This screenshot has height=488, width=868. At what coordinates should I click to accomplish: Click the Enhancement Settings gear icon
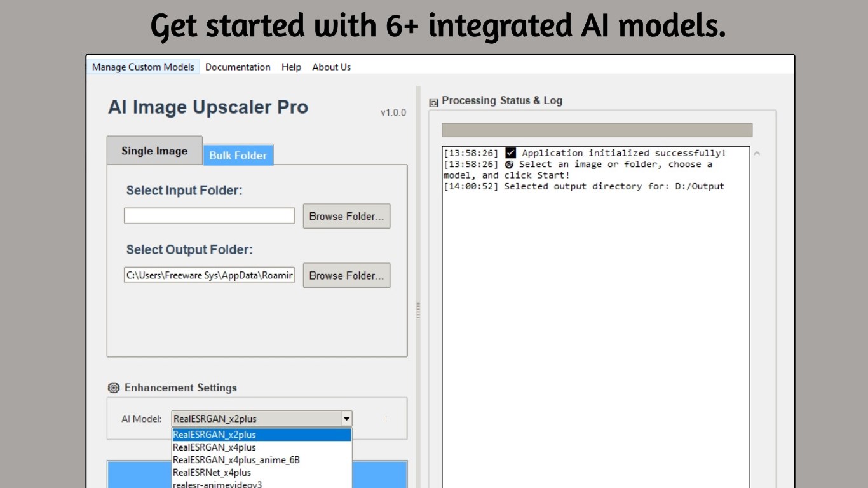[113, 388]
